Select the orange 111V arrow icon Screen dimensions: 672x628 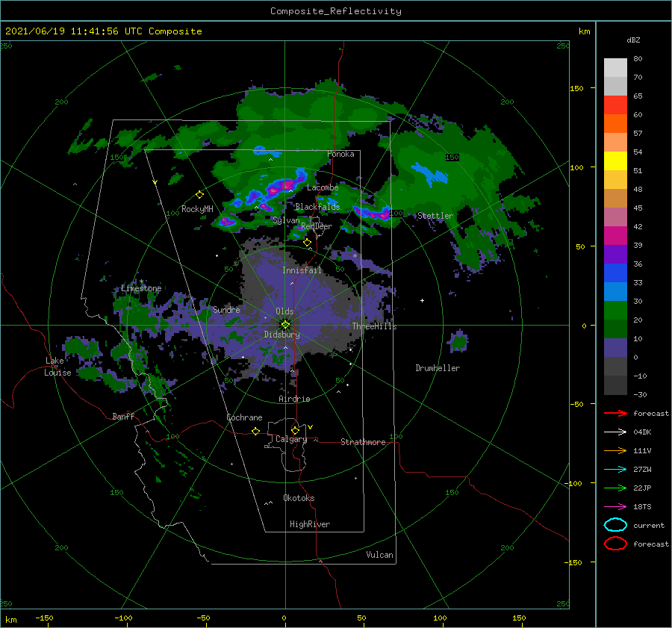pos(615,450)
